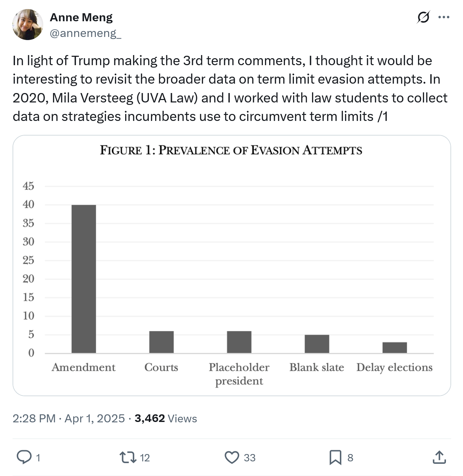Click the reply count number 1
Viewport: 463px width, 476px height.
[x=38, y=458]
